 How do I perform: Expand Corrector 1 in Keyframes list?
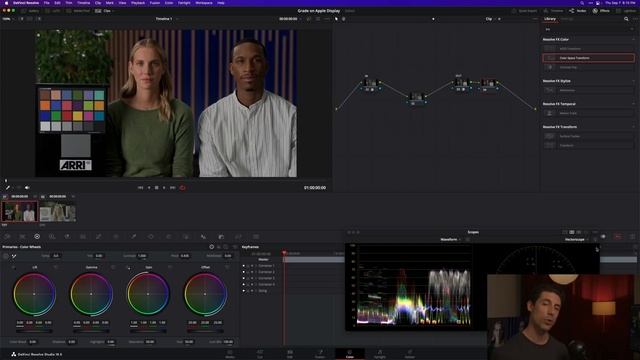256,266
